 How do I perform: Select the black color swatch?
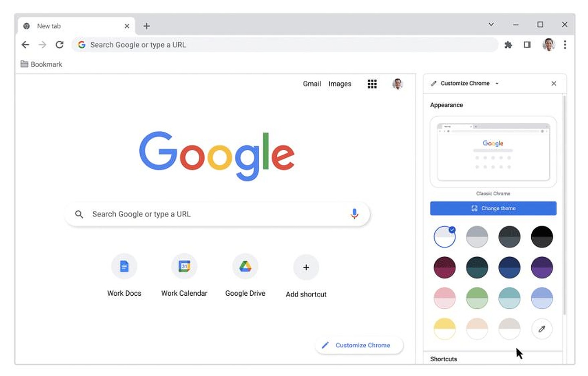[x=542, y=237]
